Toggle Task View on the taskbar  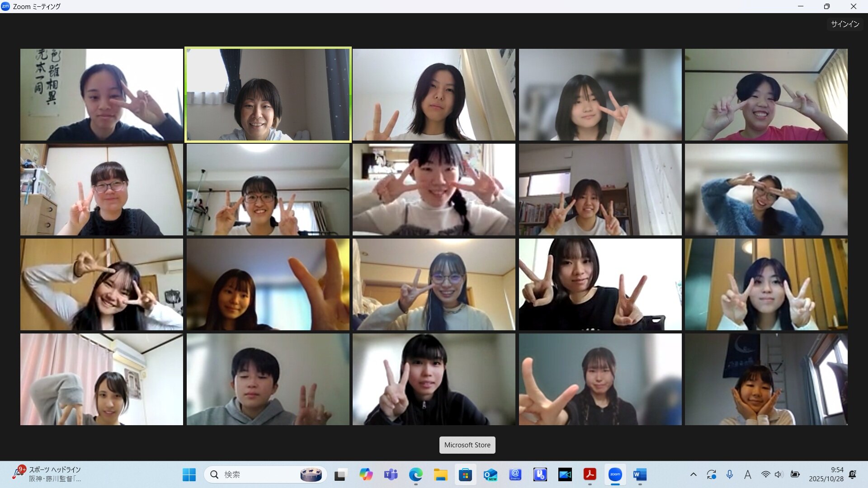(x=340, y=474)
